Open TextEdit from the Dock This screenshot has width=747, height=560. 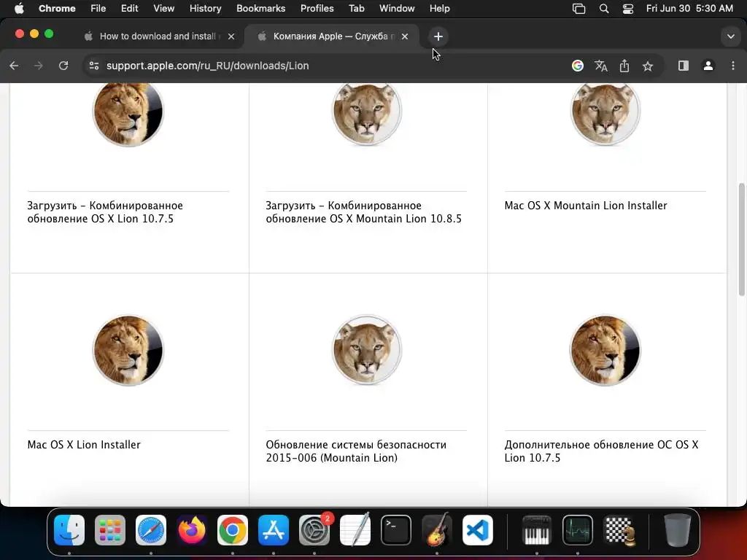pos(355,530)
